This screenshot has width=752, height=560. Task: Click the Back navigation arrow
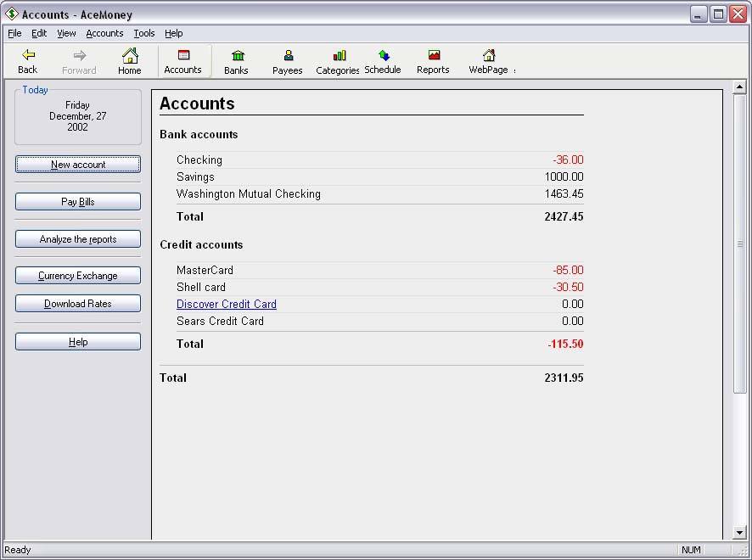pos(27,60)
